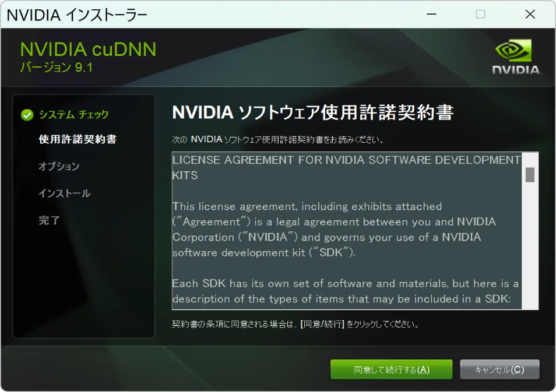Screen dimensions: 556x392
Task: Click the NVIDIA logo icon
Action: click(516, 56)
